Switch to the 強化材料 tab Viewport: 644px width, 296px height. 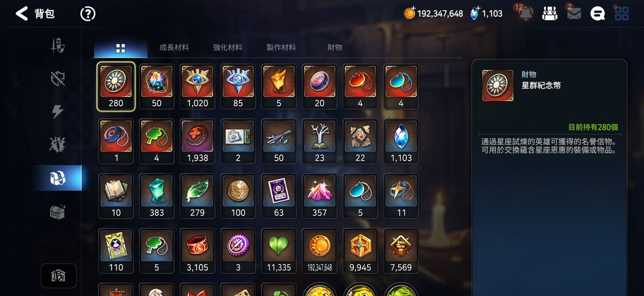[227, 47]
